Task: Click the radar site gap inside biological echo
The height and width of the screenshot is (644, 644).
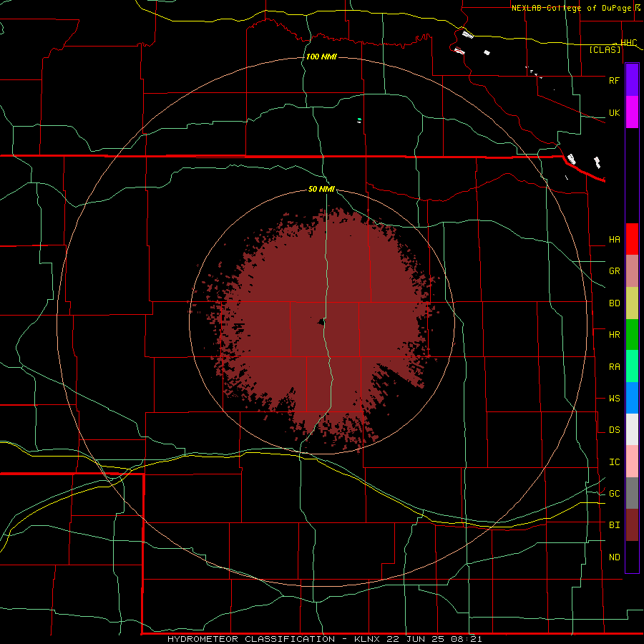Action: pos(321,322)
